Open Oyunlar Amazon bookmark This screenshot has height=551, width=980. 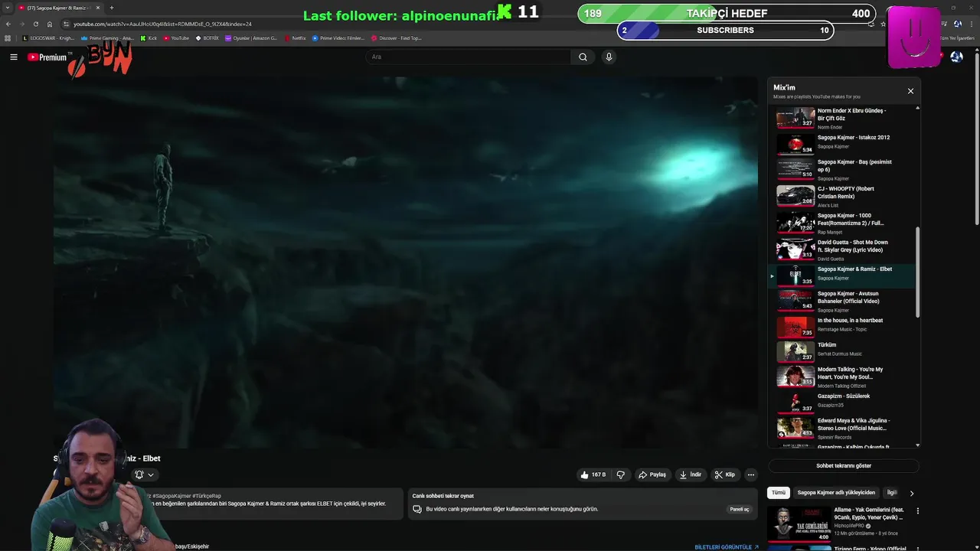251,38
